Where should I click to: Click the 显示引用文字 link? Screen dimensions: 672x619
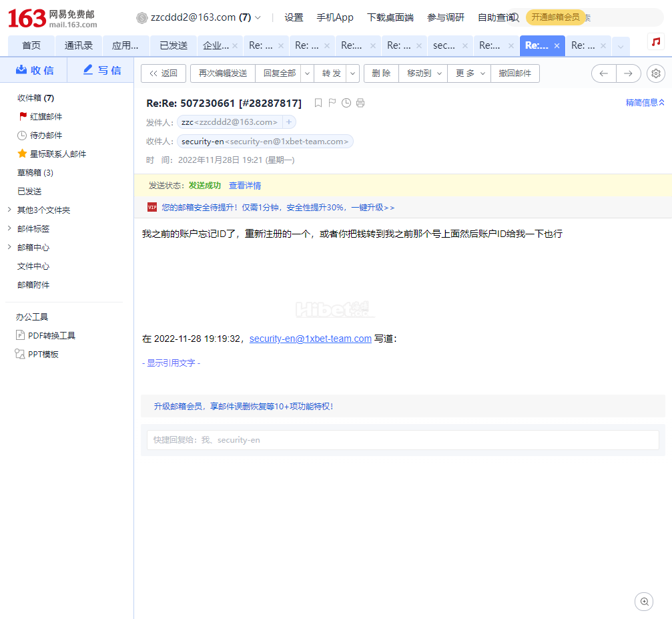[171, 363]
